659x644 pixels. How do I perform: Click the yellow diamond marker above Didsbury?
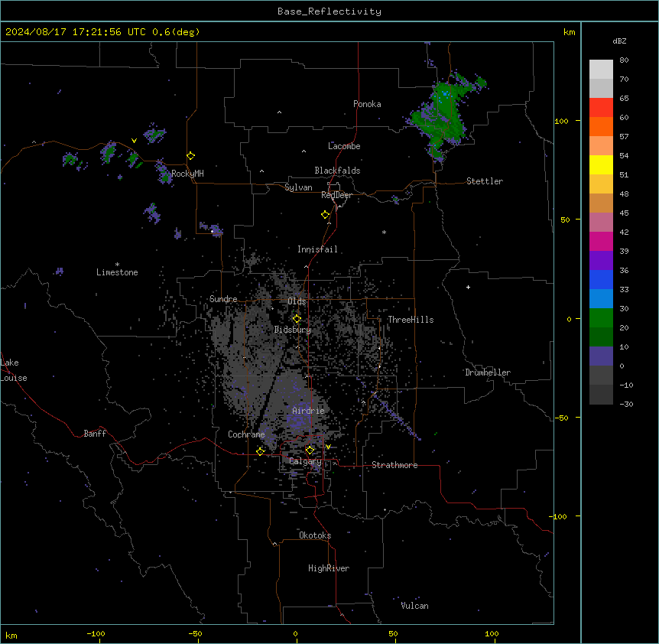(297, 319)
